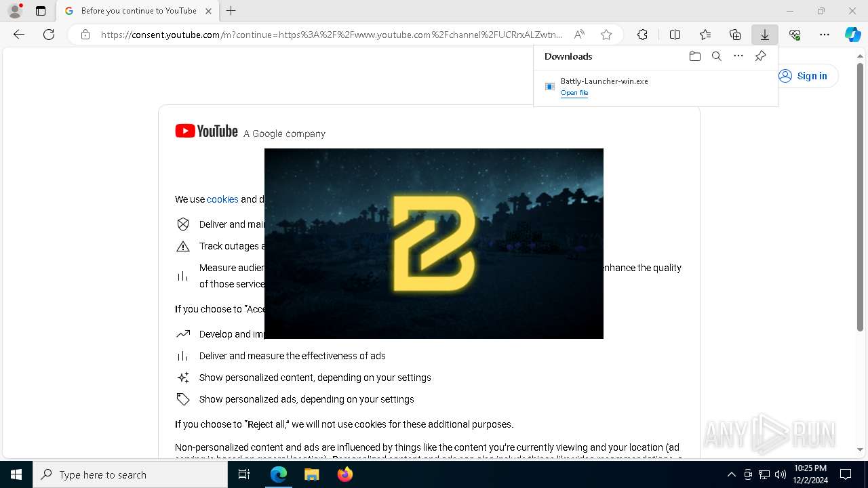Viewport: 868px width, 488px height.
Task: Click the Battly-Launcher-win.exe file name
Action: (x=604, y=81)
